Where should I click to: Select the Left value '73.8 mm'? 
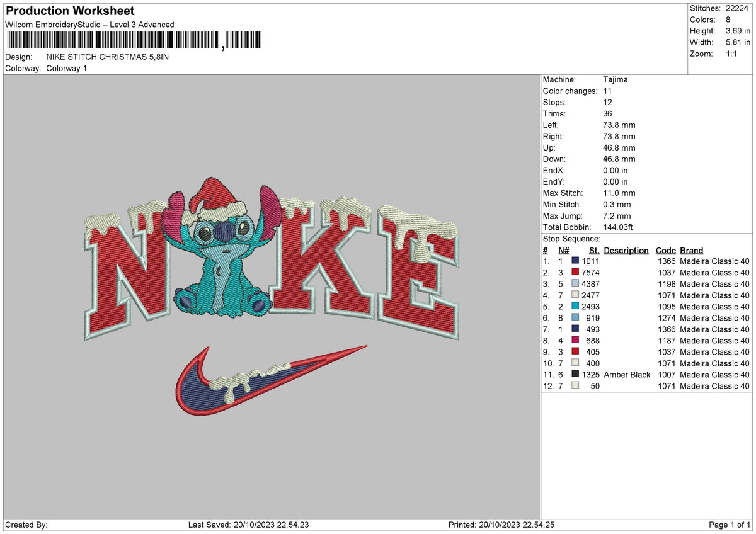click(619, 125)
